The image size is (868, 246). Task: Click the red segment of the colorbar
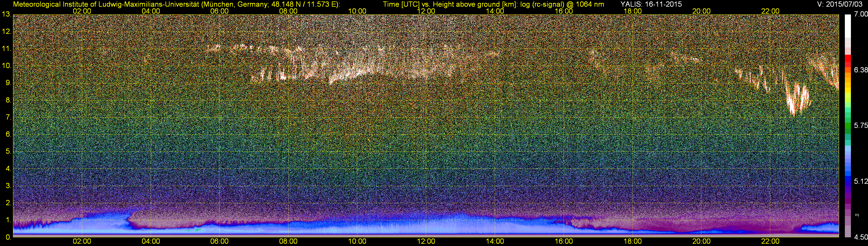point(848,58)
